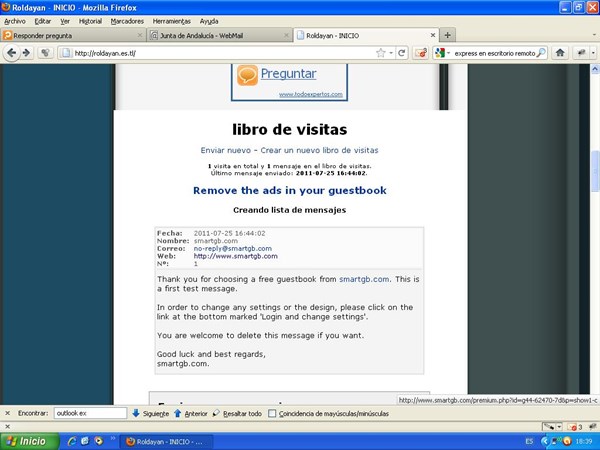Click the no-reply@smartgb.com email link
Viewport: 600px width, 450px height.
233,248
